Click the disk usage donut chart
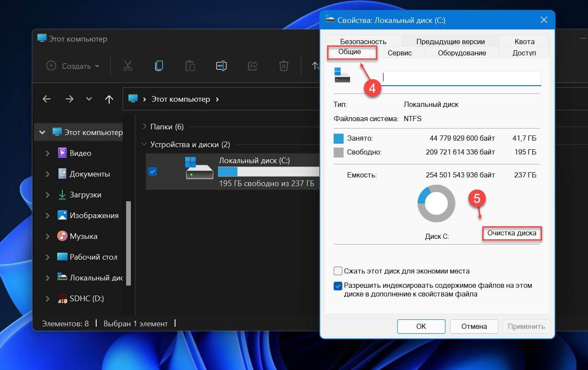The image size is (588, 370). (436, 203)
